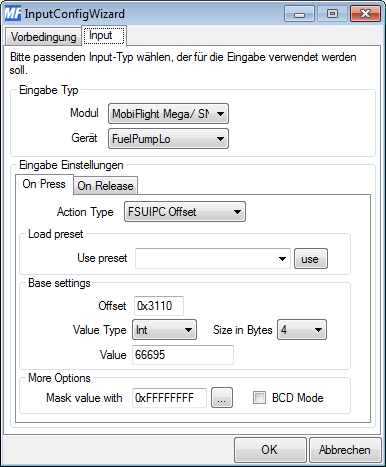Confirm with the OK button
The image size is (386, 467).
[270, 450]
